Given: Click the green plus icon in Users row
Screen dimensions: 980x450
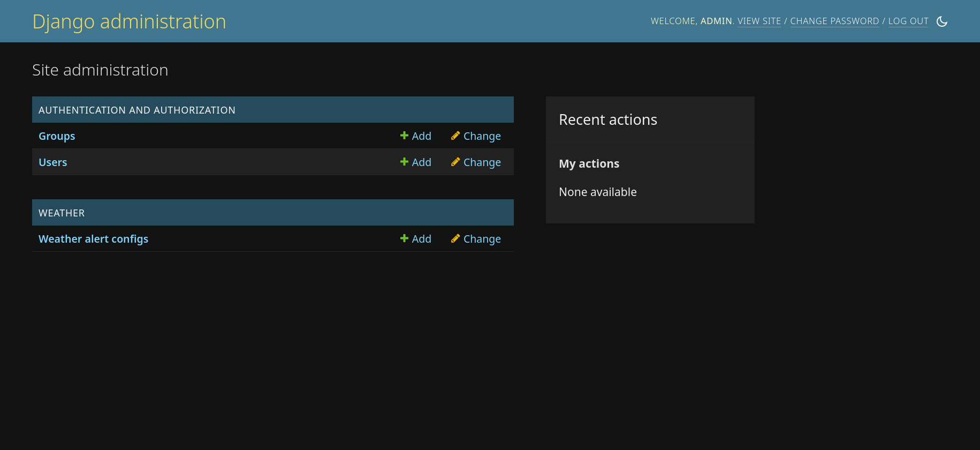Looking at the screenshot, I should tap(404, 162).
